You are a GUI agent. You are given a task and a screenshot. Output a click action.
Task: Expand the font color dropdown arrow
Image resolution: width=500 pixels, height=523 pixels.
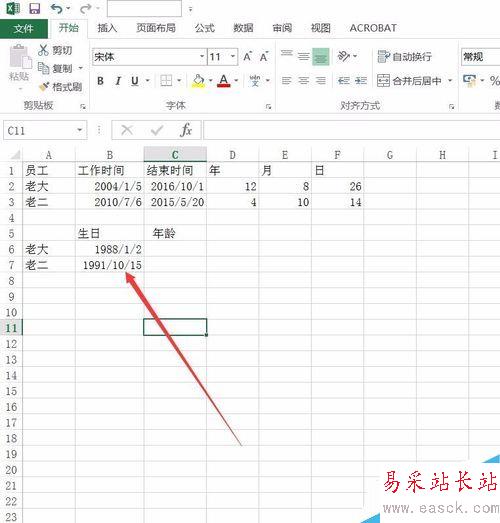point(236,80)
